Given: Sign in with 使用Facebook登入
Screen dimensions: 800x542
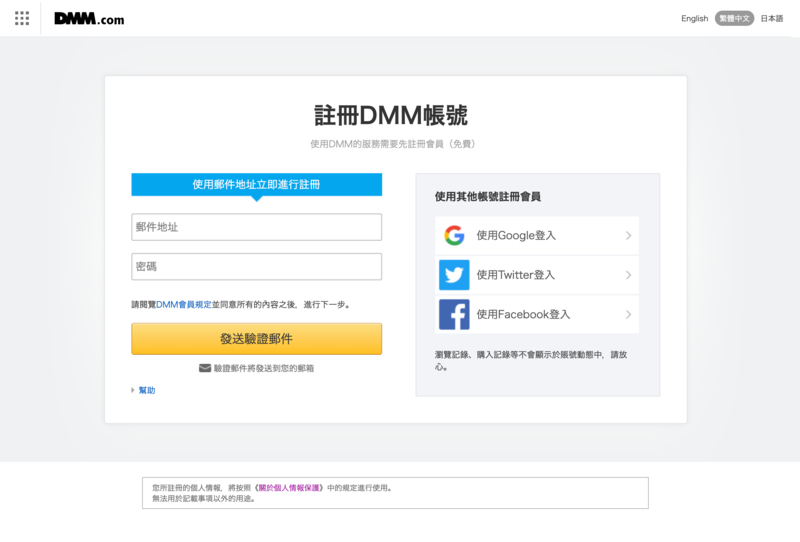Looking at the screenshot, I should [537, 314].
